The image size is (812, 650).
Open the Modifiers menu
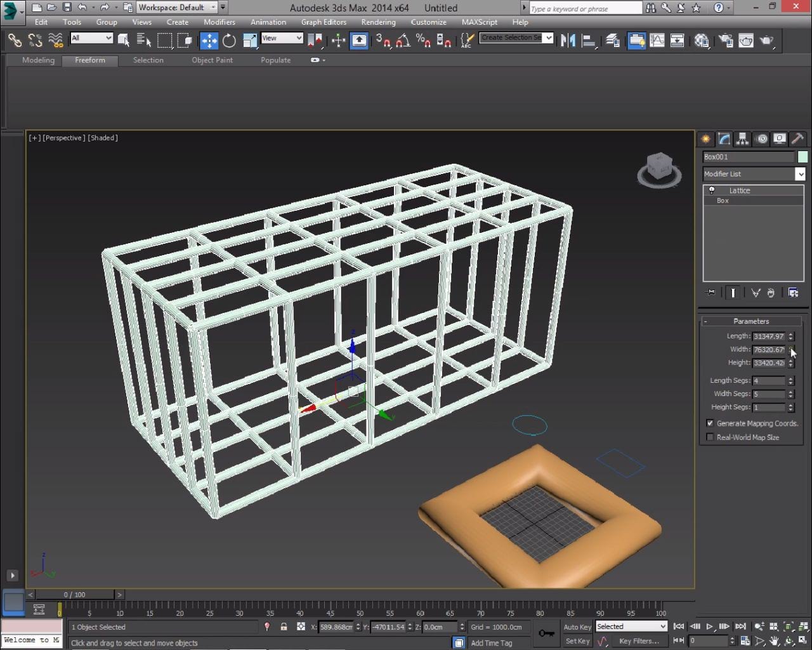click(x=219, y=22)
